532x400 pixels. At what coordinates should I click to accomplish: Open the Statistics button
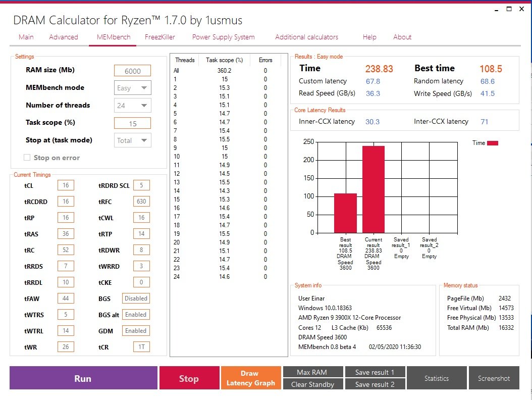[436, 378]
